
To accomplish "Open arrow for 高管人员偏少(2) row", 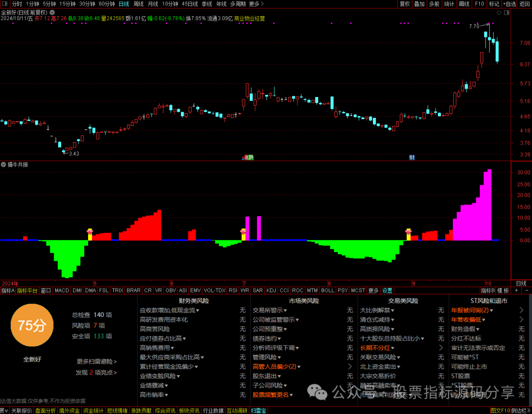I will point(350,367).
